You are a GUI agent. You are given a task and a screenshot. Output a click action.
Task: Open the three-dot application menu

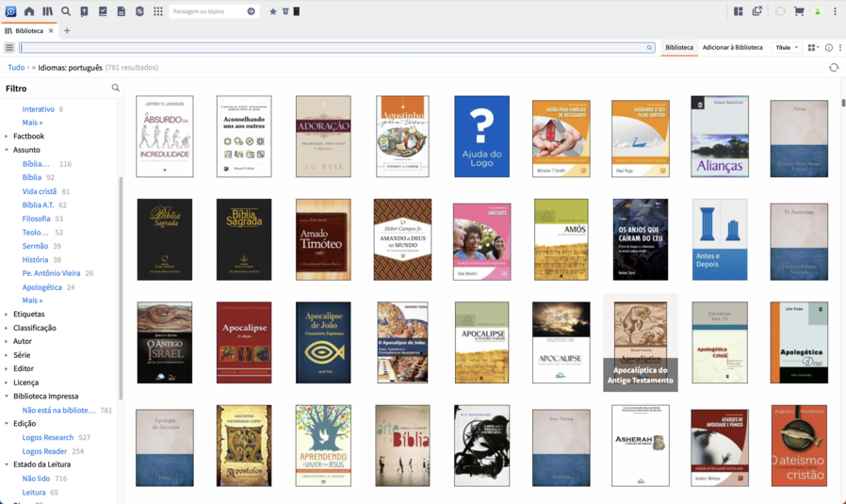point(835,11)
